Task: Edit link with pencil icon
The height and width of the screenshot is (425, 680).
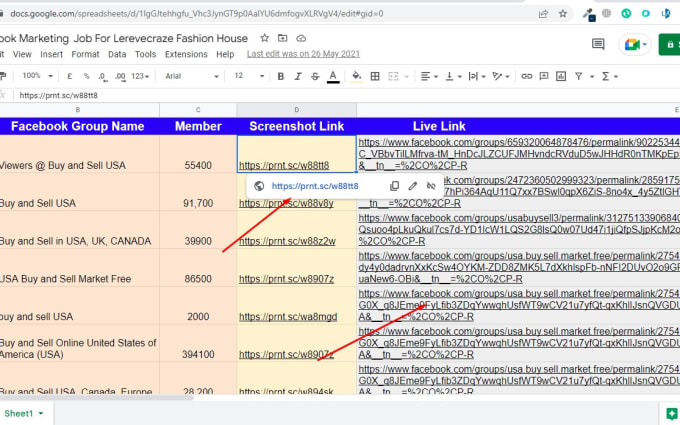Action: 412,186
